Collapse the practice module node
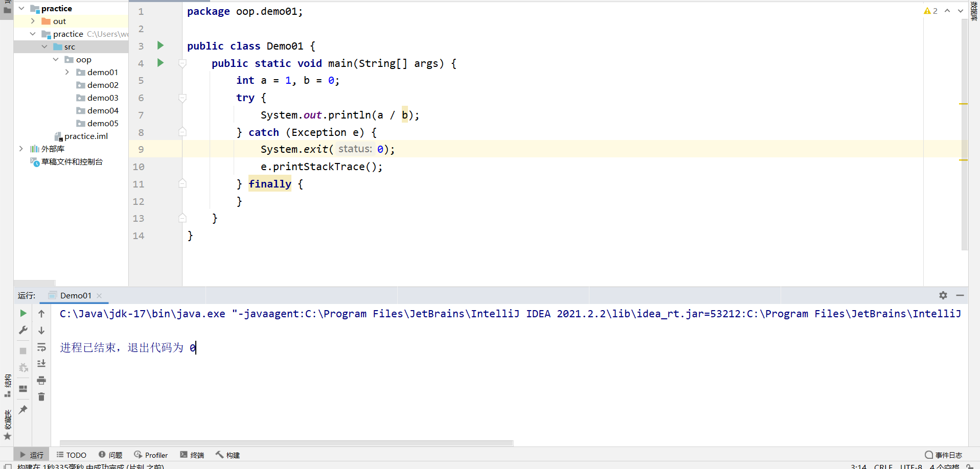 33,34
